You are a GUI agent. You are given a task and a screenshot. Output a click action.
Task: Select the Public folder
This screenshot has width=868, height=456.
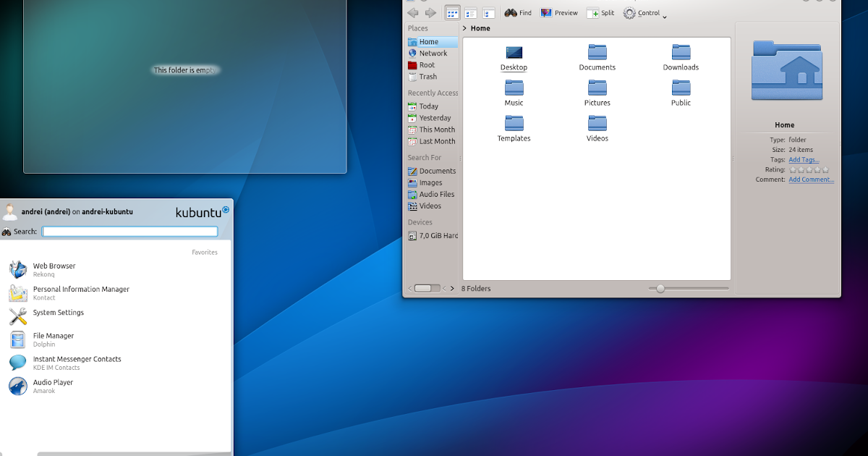tap(681, 93)
